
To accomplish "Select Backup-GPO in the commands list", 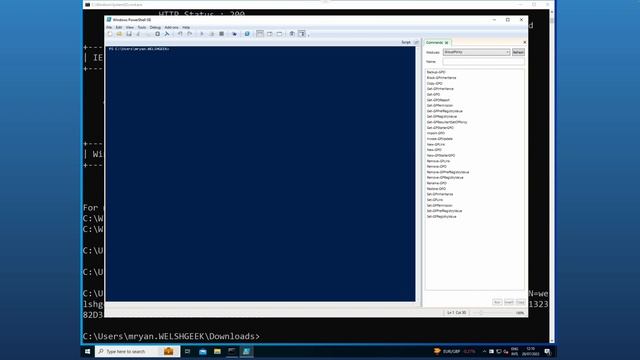I will 436,72.
